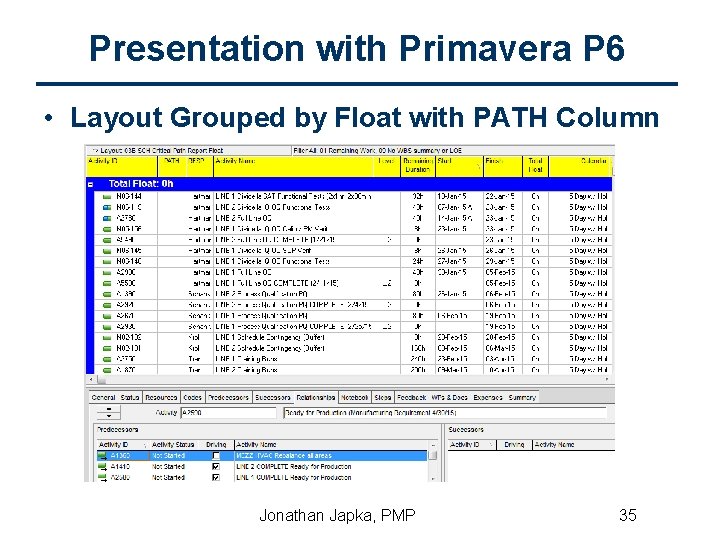Open the Status tab

point(130,398)
